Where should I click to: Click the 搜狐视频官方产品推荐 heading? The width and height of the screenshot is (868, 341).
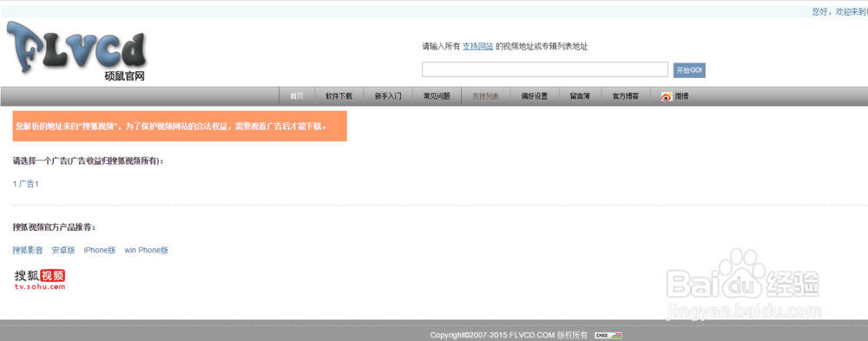click(54, 227)
